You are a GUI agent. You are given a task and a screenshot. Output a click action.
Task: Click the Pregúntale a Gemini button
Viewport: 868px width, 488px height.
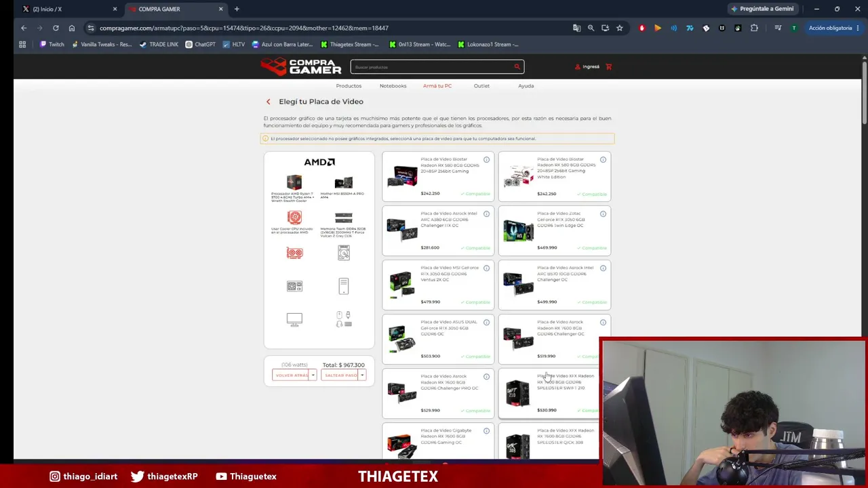pyautogui.click(x=762, y=9)
